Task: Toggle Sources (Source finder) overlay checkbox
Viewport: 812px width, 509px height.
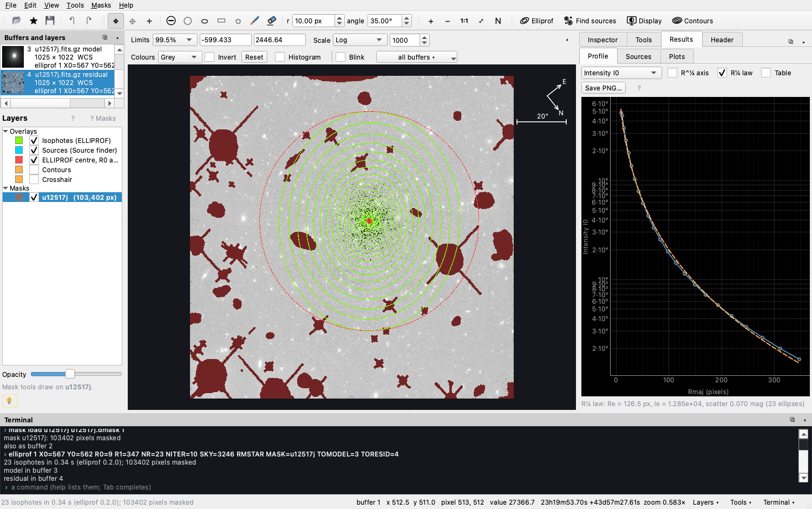Action: coord(34,150)
